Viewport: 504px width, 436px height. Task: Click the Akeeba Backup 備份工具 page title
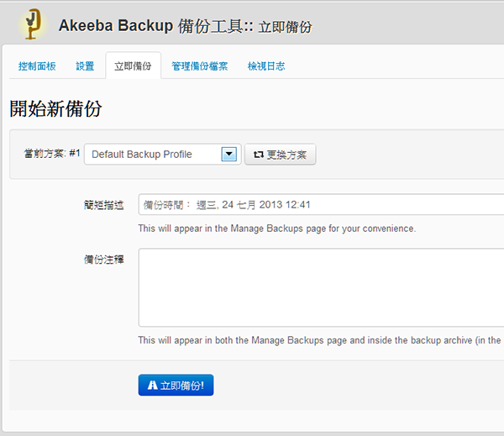(185, 26)
